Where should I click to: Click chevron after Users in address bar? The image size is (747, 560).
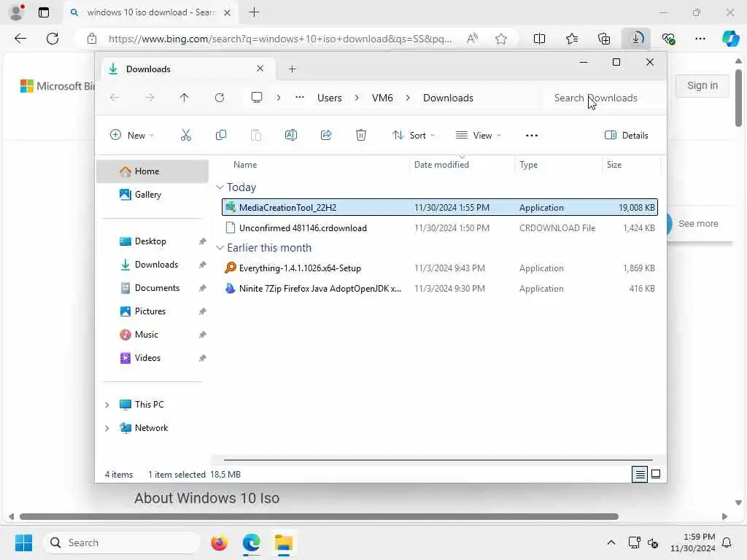356,98
